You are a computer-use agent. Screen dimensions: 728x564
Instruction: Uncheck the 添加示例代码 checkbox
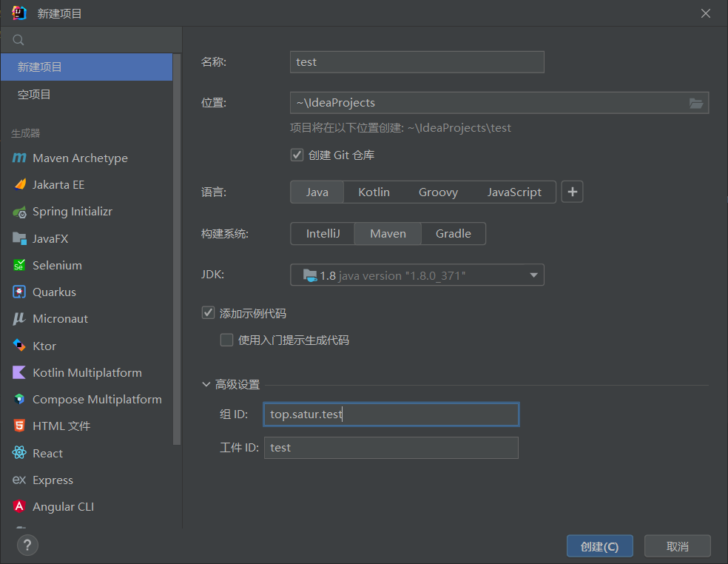coord(208,312)
